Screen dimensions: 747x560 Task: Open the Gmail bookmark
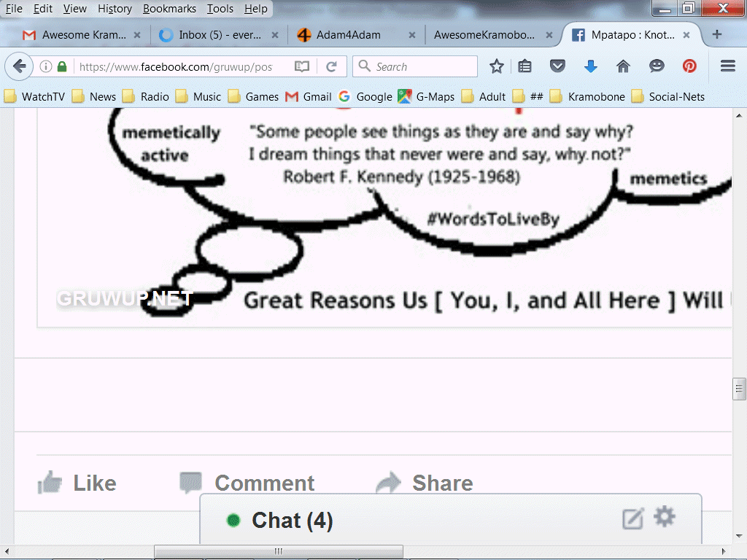point(309,97)
